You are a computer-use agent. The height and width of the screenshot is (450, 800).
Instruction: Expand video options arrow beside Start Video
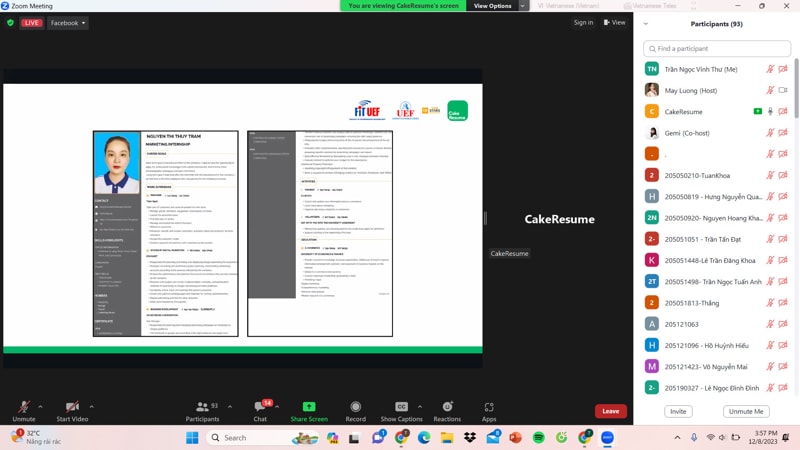(92, 407)
